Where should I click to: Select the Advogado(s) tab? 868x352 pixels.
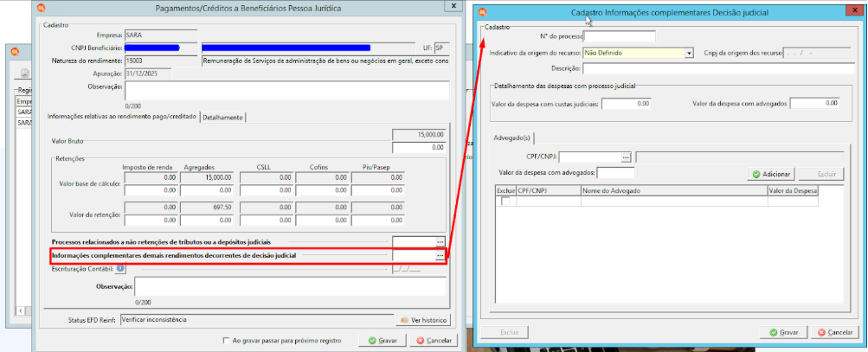coord(512,138)
